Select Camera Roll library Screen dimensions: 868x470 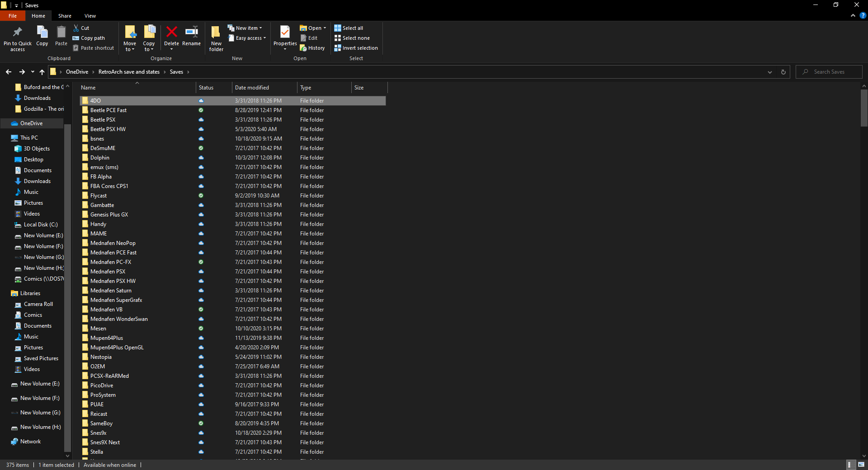click(38, 304)
